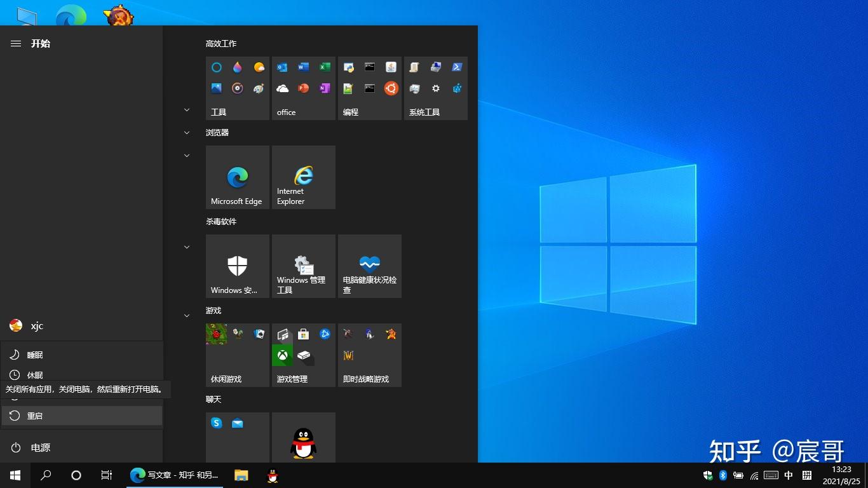Click the chevron beside the 游戏 heading

click(187, 315)
